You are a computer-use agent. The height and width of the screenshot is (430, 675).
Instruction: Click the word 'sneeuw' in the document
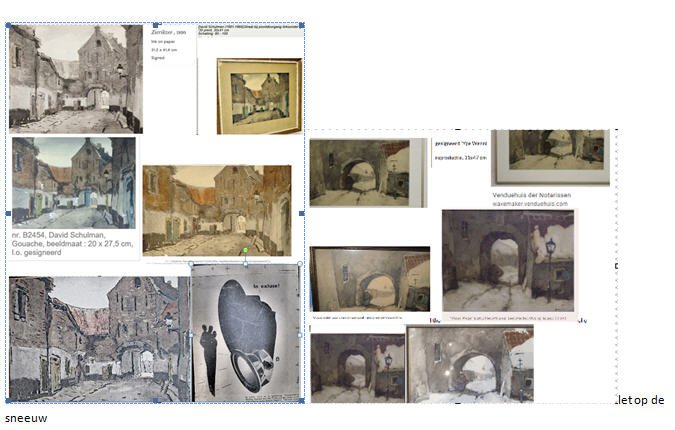point(26,419)
